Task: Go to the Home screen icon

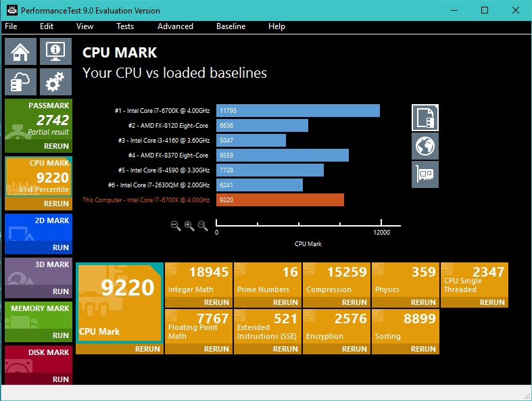Action: (x=20, y=51)
